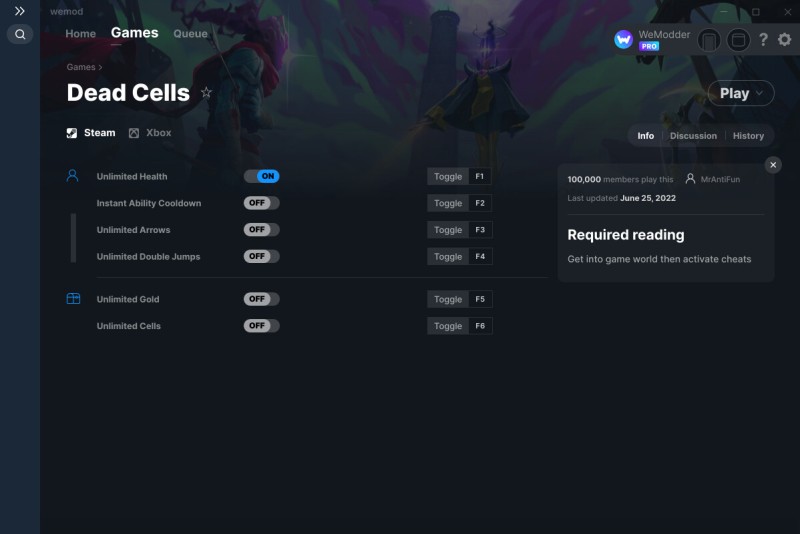800x534 pixels.
Task: Click the inventory chest icon beside Unlimited Gold
Action: pyautogui.click(x=73, y=298)
